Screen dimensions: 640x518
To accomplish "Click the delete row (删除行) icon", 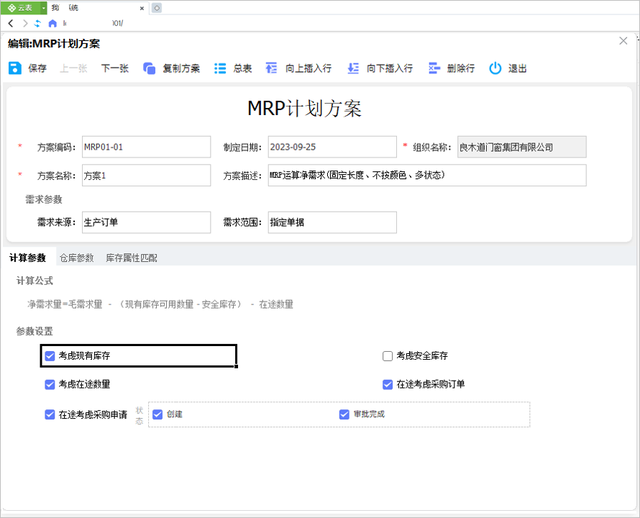I will (434, 68).
